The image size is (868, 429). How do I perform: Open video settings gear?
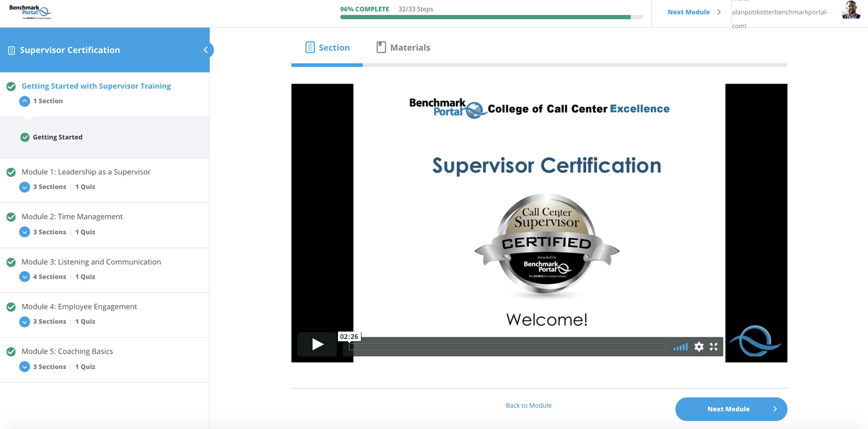(x=699, y=347)
